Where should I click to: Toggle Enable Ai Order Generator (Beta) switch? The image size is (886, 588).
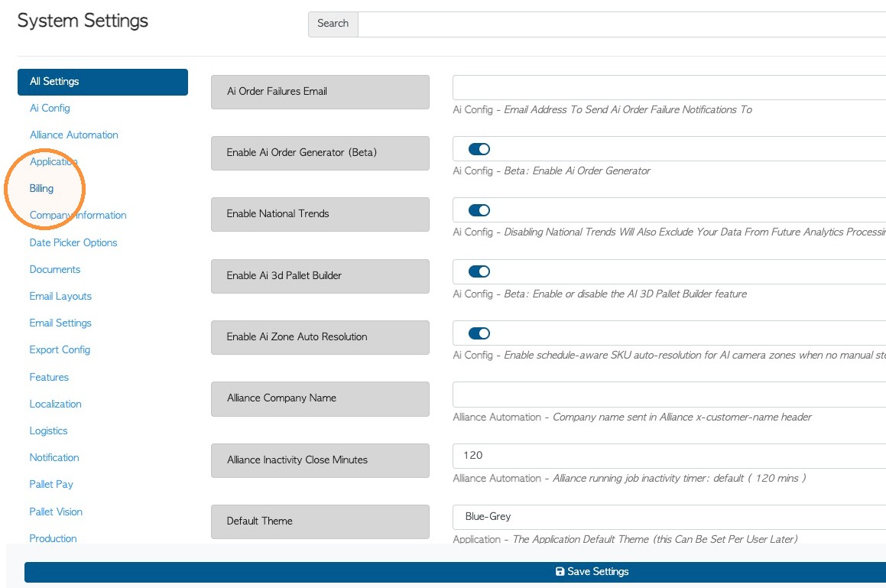pos(479,149)
